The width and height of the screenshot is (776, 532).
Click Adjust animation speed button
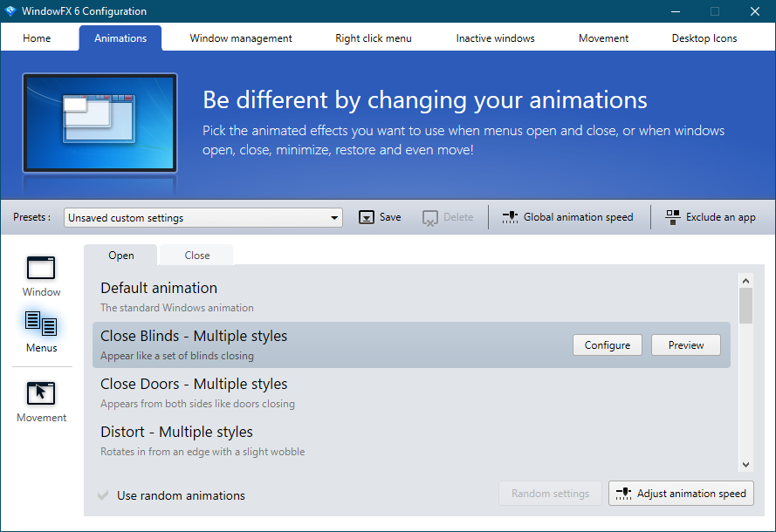[x=681, y=494]
